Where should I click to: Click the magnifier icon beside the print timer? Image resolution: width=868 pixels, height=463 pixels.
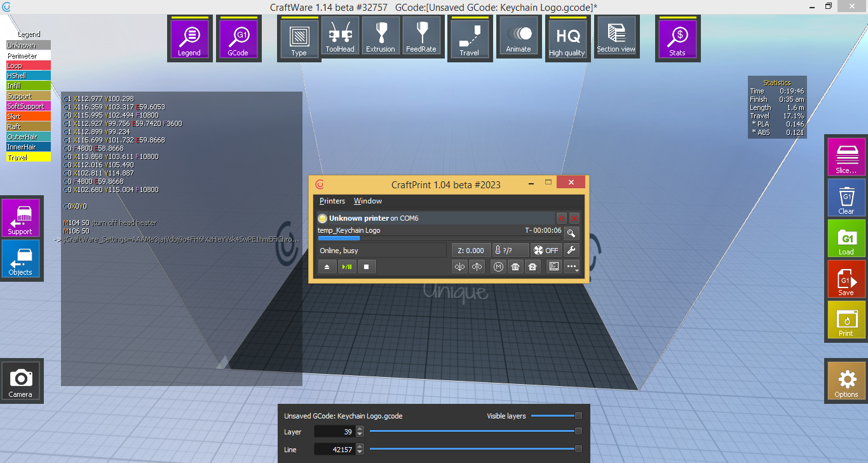[x=572, y=233]
